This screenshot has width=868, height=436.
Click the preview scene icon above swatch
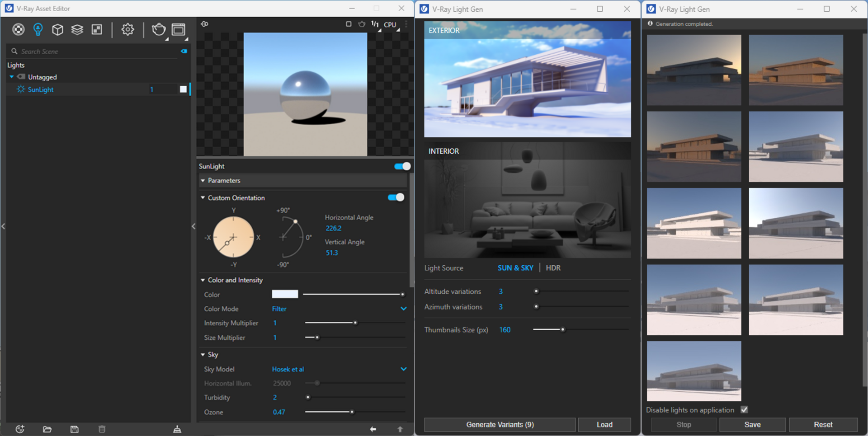click(205, 24)
